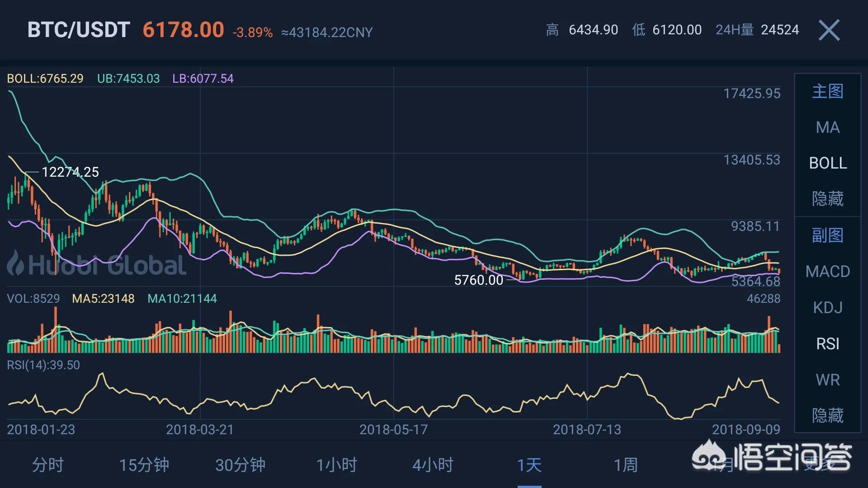Hide sub-chart with lower 隐藏 option
This screenshot has height=488, width=868.
827,415
